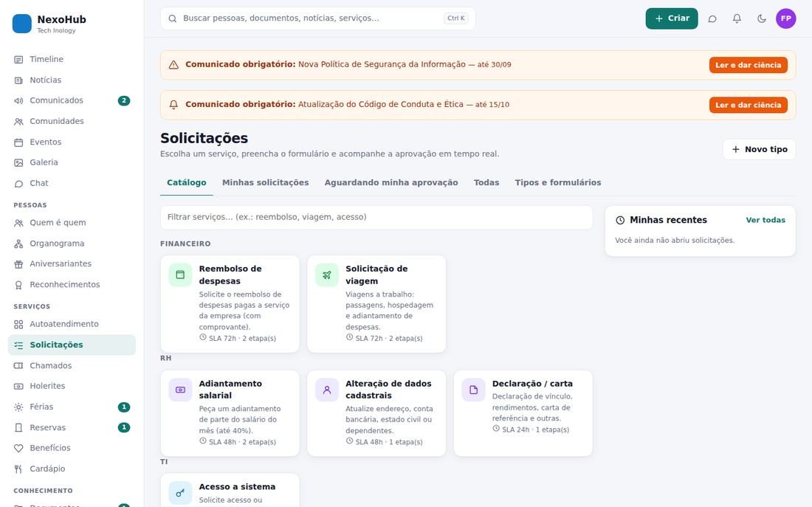Click the Comunicados badge showing 2

124,100
